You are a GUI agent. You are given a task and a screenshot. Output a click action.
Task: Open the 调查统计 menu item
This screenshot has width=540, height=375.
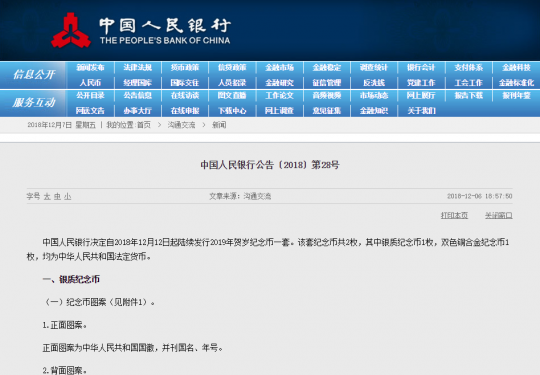pos(374,67)
